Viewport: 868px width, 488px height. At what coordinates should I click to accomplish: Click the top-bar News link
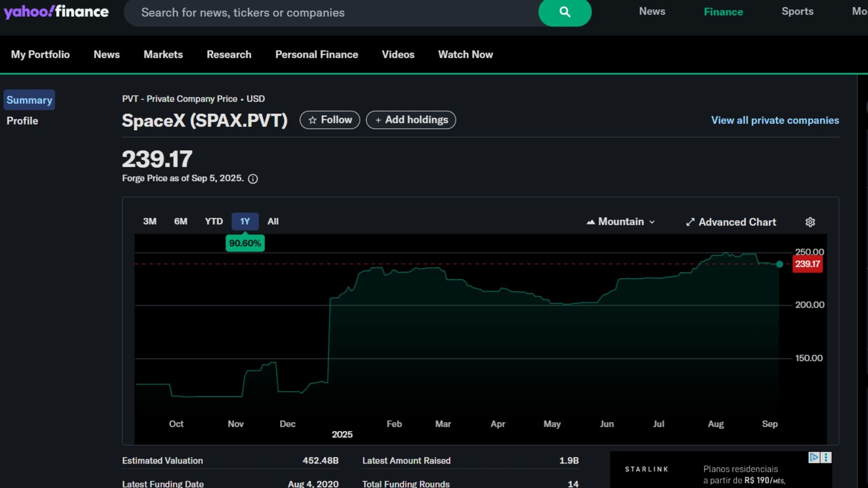click(652, 11)
